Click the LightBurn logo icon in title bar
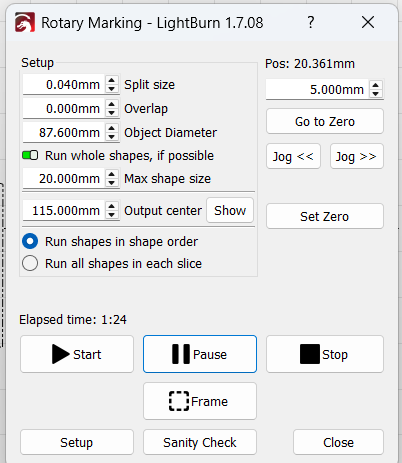402x463 pixels. click(25, 23)
